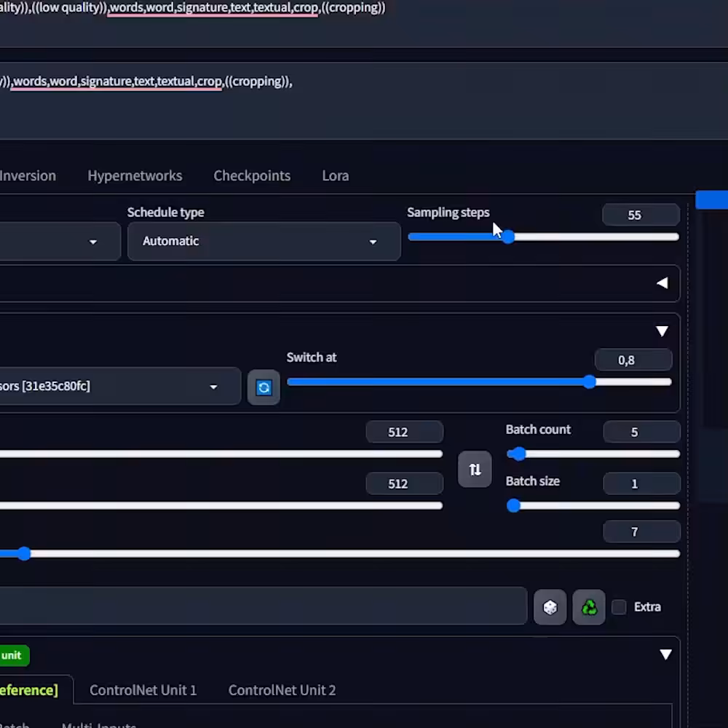Viewport: 728px width, 728px height.
Task: Switch to the Hypernetworks tab
Action: click(135, 175)
